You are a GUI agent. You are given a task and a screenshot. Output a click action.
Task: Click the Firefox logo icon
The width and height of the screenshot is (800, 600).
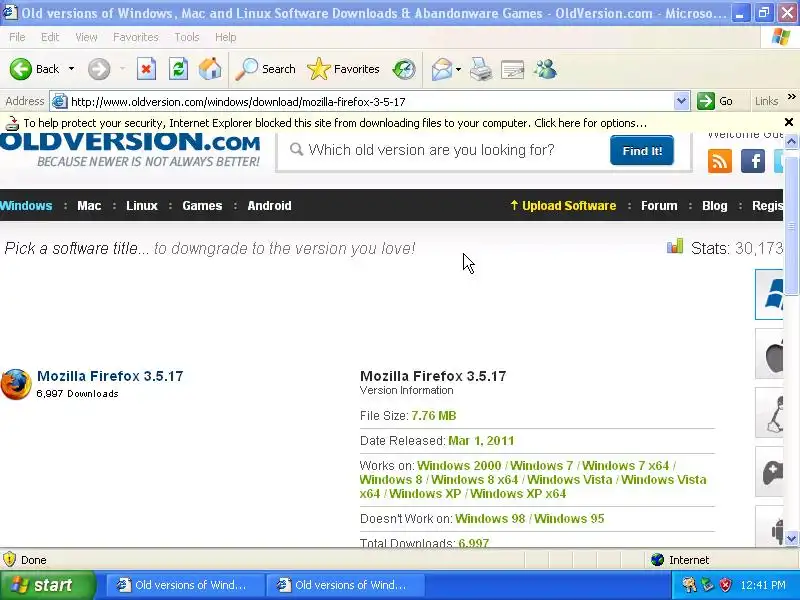[16, 384]
